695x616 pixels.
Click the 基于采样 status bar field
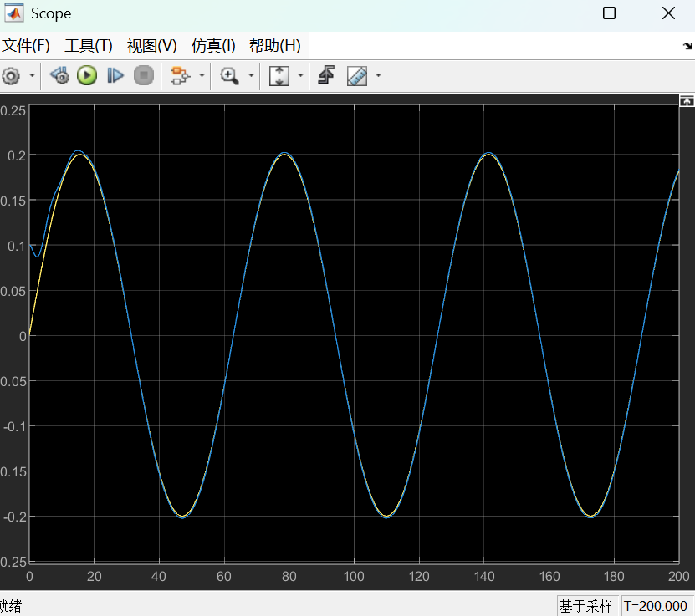pyautogui.click(x=586, y=606)
